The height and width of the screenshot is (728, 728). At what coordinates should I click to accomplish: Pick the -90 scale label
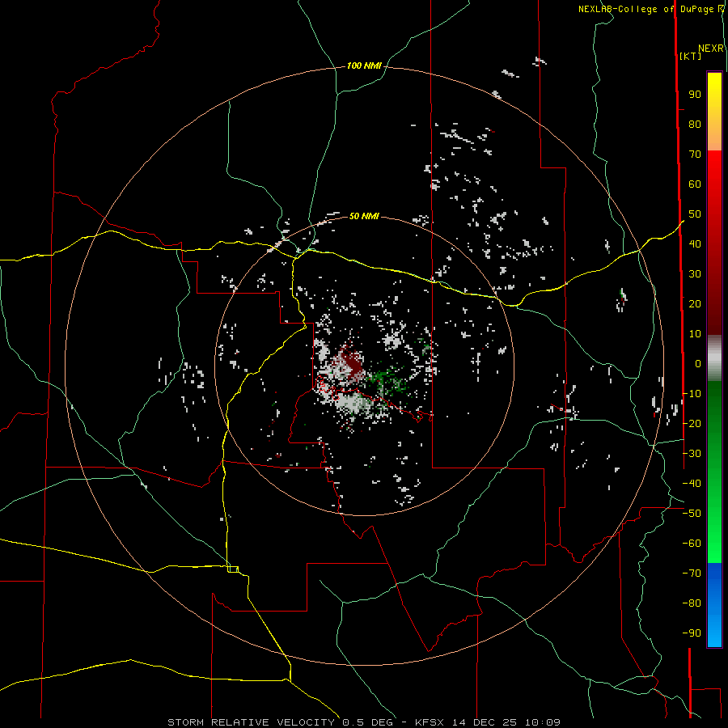coord(692,633)
